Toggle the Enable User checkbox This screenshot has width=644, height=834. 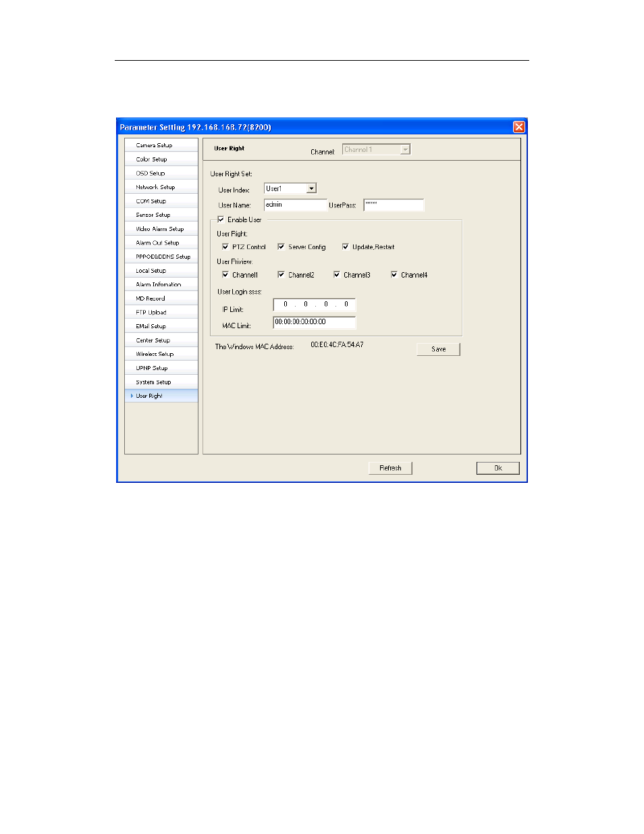coord(221,219)
